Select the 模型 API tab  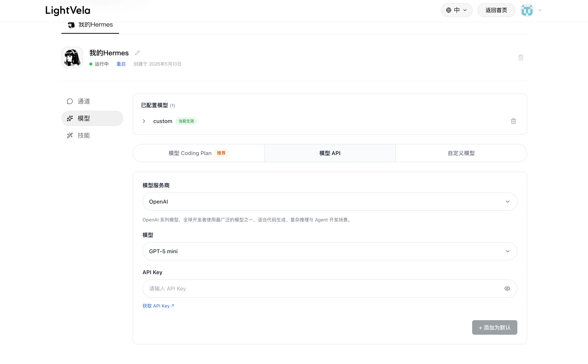[330, 153]
